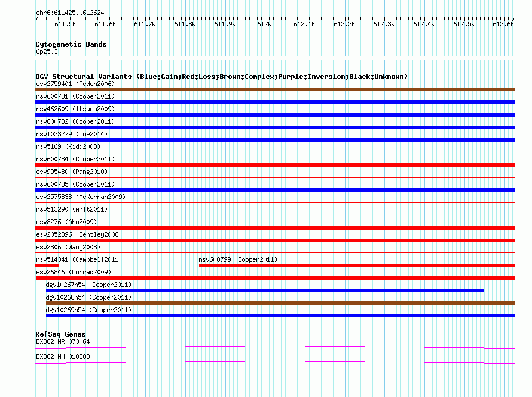Click the short red nsv514341 loss bar
This screenshot has width=532, height=397.
tap(47, 265)
